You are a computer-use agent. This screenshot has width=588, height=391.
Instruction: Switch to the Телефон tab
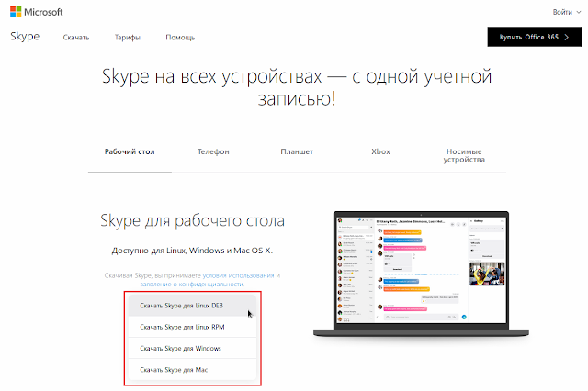pyautogui.click(x=213, y=151)
